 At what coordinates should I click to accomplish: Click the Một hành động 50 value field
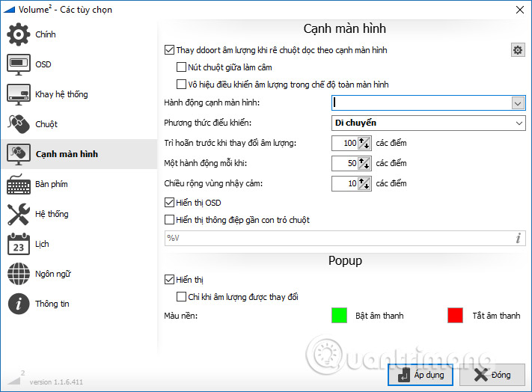(345, 163)
